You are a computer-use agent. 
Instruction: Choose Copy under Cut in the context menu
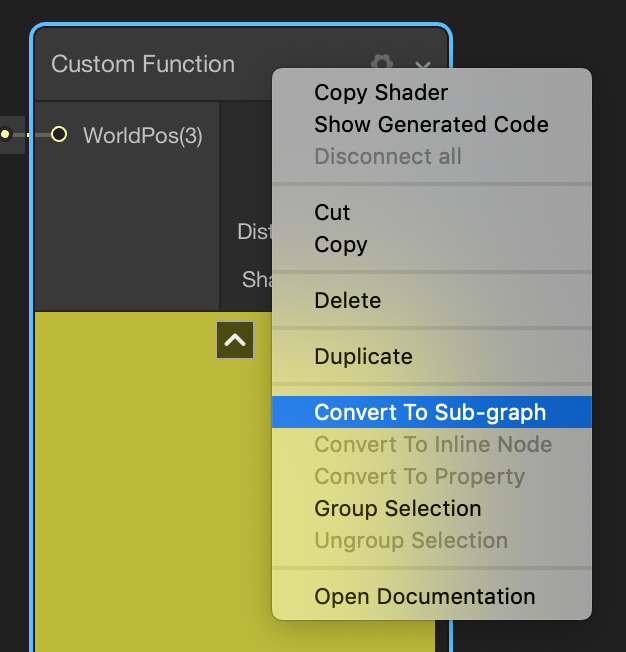pos(431,244)
